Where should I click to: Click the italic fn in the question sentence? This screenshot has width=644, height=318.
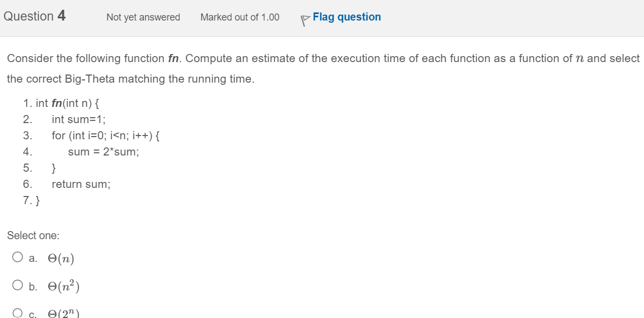click(173, 58)
